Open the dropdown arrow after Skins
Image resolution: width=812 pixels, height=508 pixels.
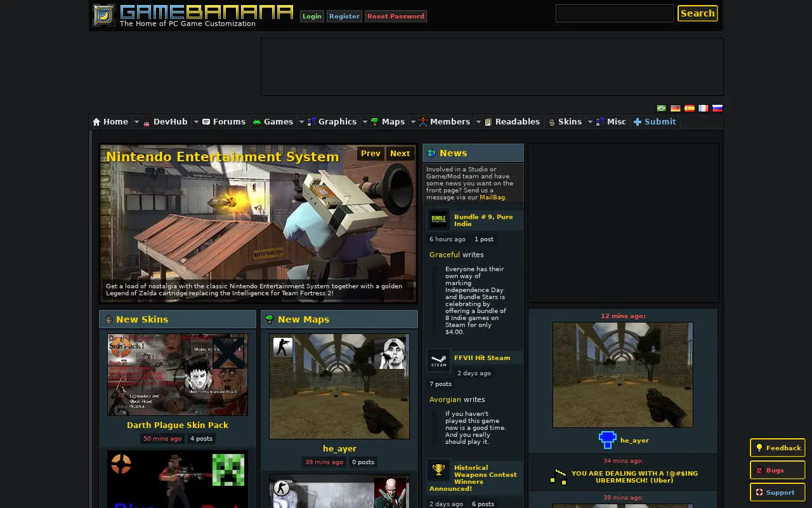click(590, 122)
